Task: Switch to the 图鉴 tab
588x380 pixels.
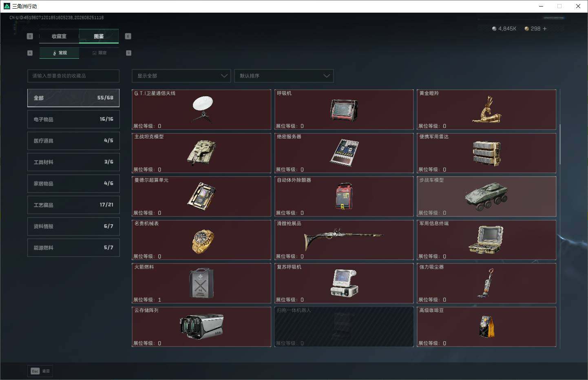Action: coord(99,36)
